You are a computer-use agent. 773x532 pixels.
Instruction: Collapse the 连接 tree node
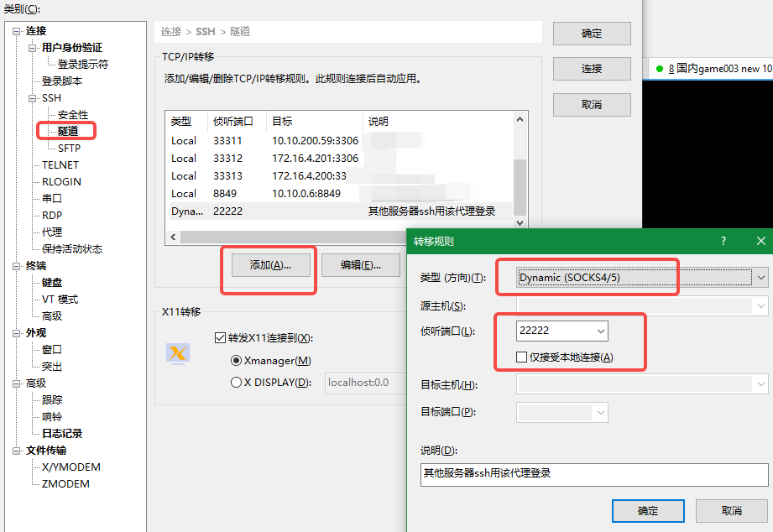[18, 31]
